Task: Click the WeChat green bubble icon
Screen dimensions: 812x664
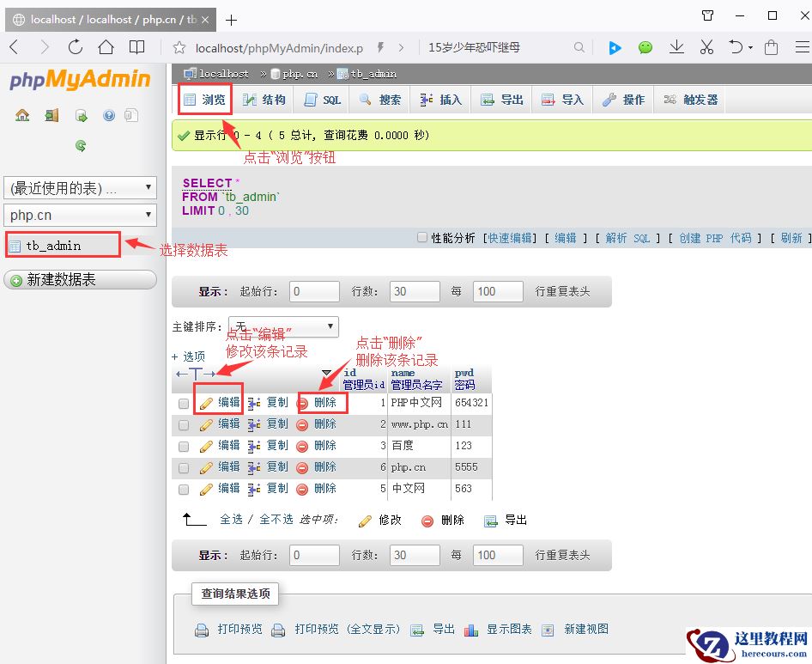Action: click(645, 48)
